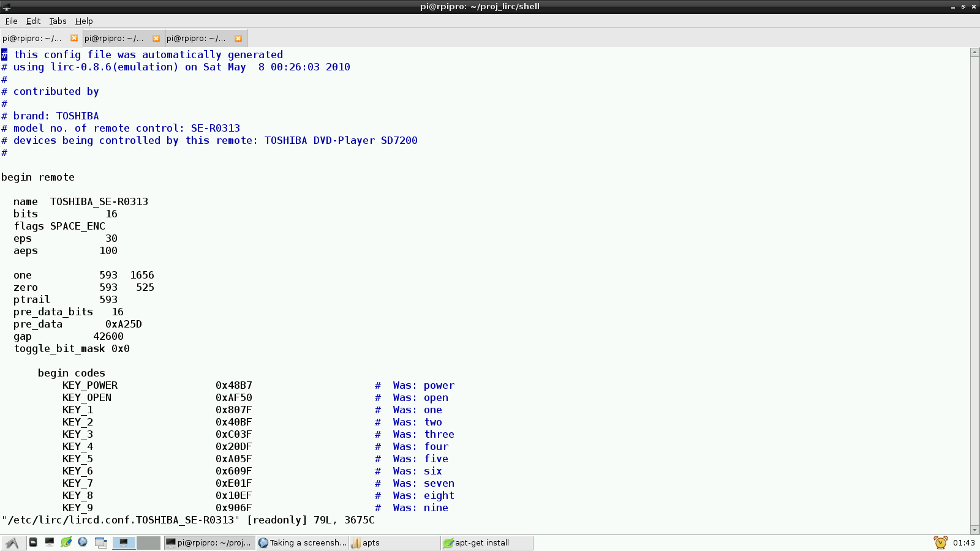Viewport: 980px width, 551px height.
Task: Click the highlighted cursor # on the first line
Action: point(4,54)
